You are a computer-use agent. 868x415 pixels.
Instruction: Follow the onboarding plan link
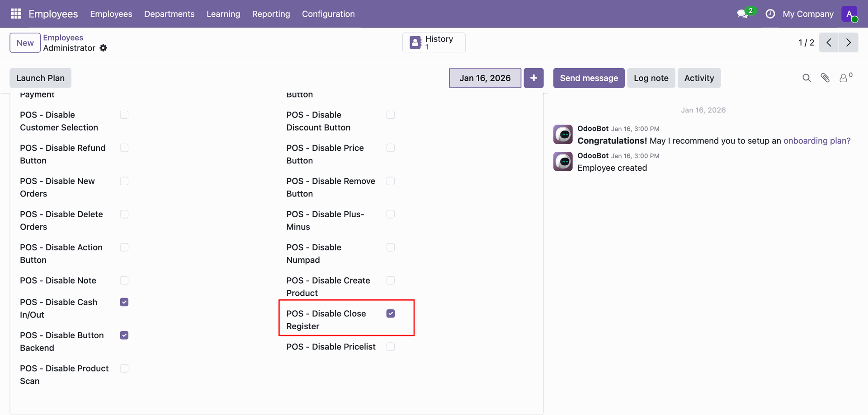(x=816, y=141)
